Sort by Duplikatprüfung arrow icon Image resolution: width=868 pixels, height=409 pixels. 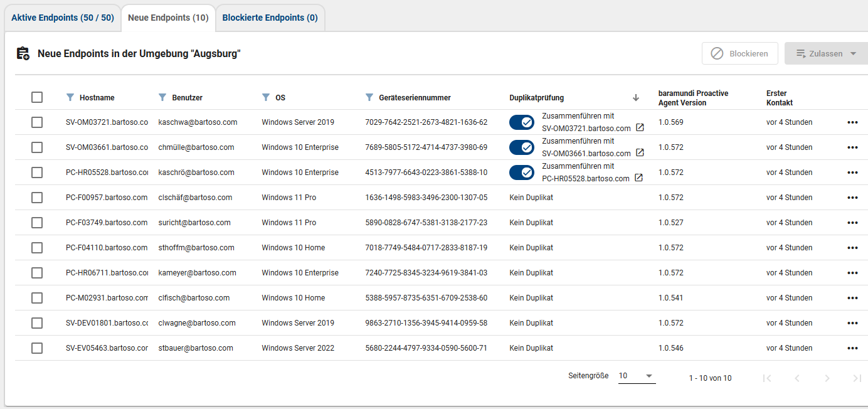(x=636, y=97)
